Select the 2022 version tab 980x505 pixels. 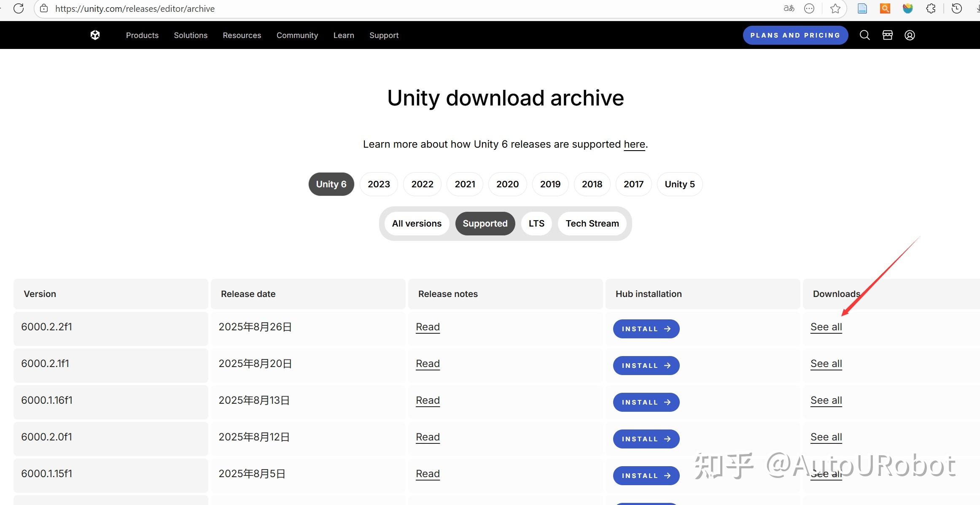click(422, 184)
